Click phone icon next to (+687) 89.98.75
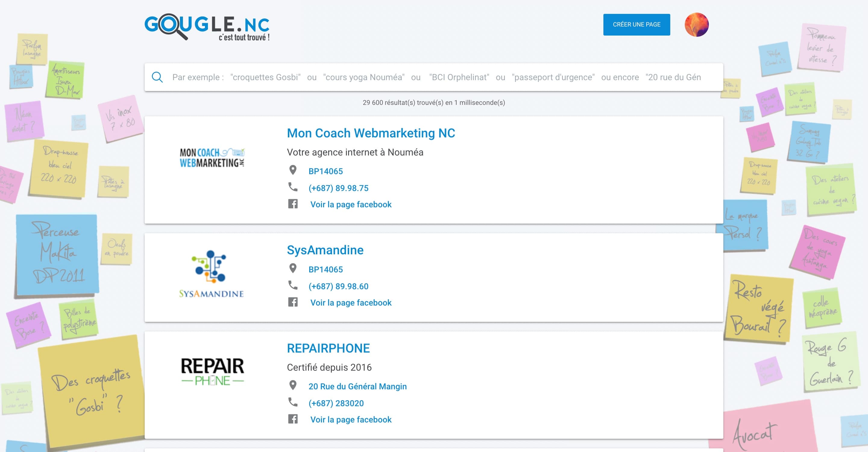868x452 pixels. [x=292, y=187]
